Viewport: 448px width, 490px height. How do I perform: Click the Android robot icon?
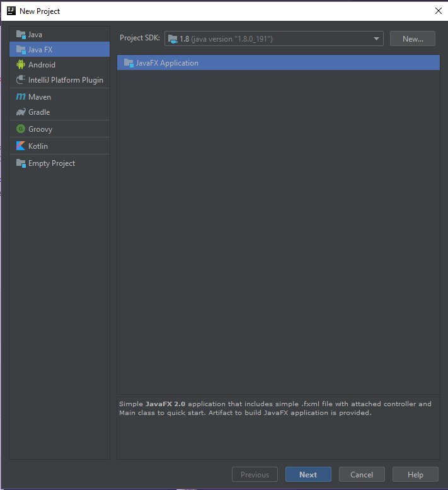[21, 64]
